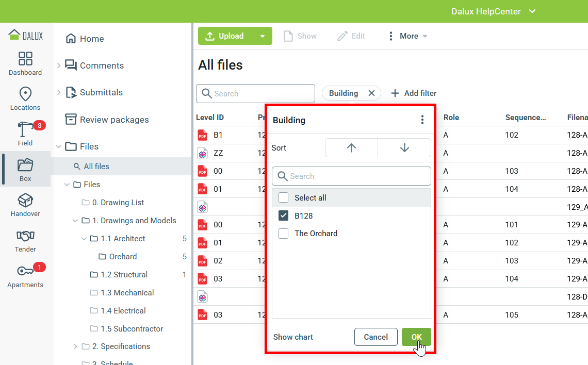The image size is (588, 365).
Task: Click Show chart link
Action: [293, 337]
